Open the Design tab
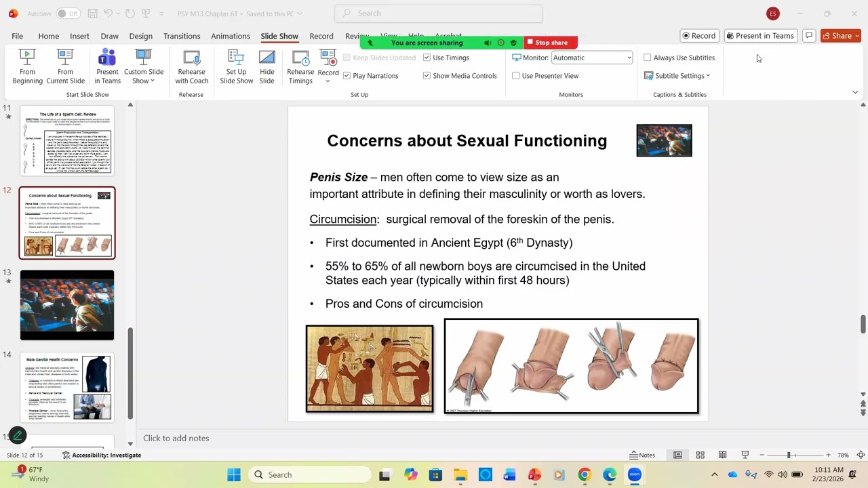This screenshot has height=488, width=868. [140, 36]
